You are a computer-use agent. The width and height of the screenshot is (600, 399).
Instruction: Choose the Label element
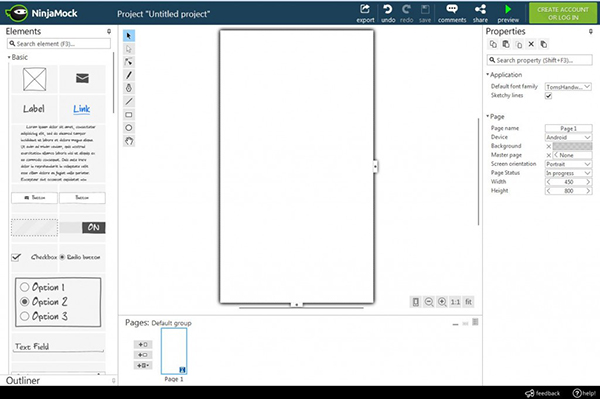(x=34, y=109)
